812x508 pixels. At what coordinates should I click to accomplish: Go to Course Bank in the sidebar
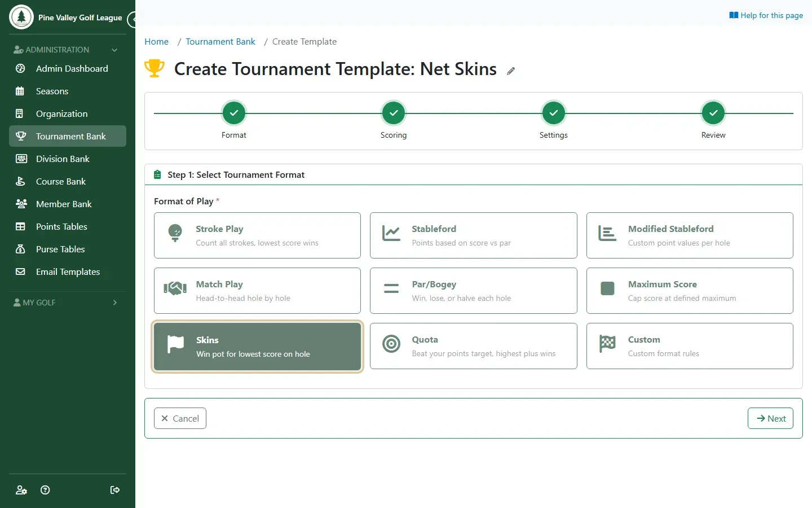click(x=68, y=181)
